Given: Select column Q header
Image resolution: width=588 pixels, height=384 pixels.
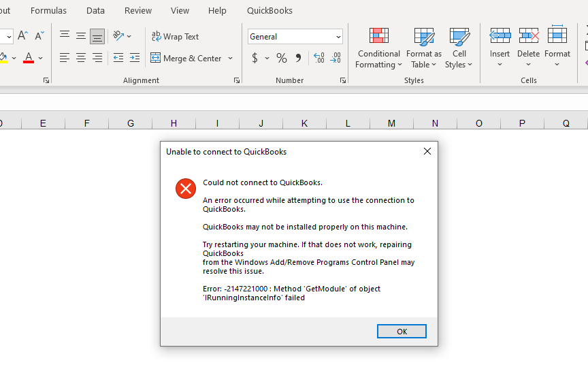Looking at the screenshot, I should click(x=566, y=123).
